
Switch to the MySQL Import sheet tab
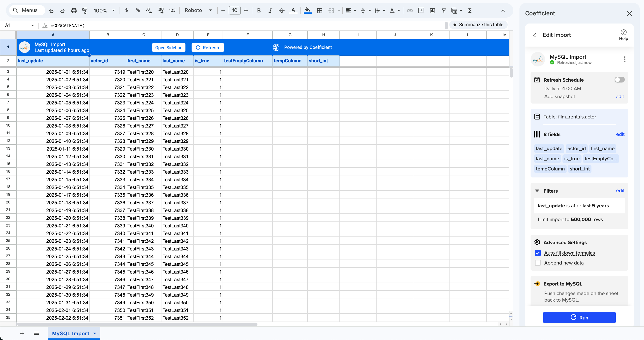click(71, 333)
